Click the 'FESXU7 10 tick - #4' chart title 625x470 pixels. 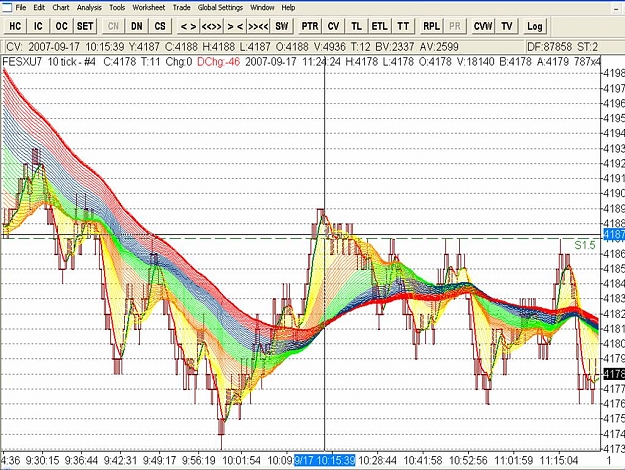(x=49, y=62)
